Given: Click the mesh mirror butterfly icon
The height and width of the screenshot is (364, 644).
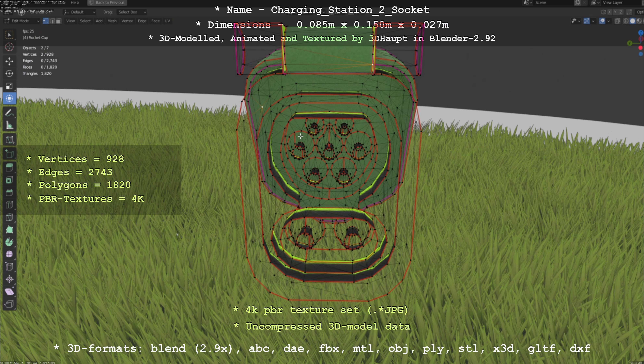Looking at the screenshot, I should [x=603, y=12].
